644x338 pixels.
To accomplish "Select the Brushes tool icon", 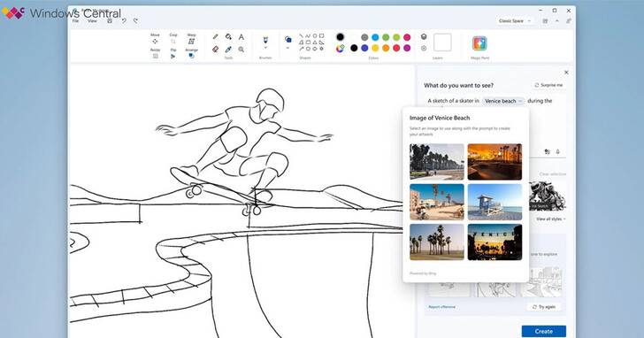I will point(265,40).
